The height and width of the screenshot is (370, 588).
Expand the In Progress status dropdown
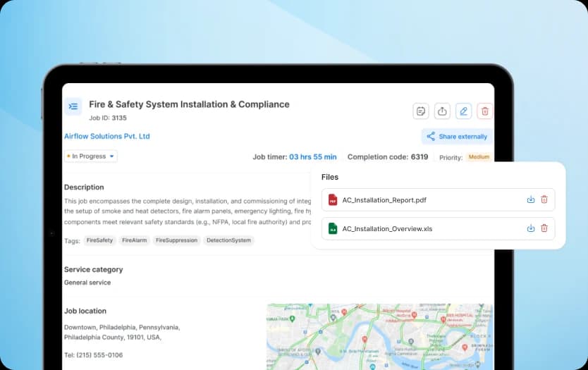[x=91, y=156]
